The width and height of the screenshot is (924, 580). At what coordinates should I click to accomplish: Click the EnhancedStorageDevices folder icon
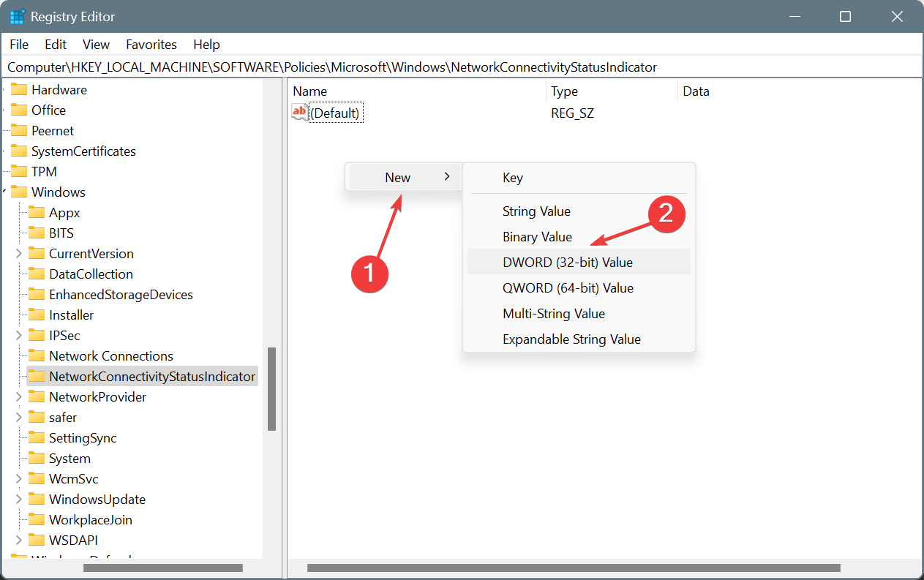coord(37,294)
